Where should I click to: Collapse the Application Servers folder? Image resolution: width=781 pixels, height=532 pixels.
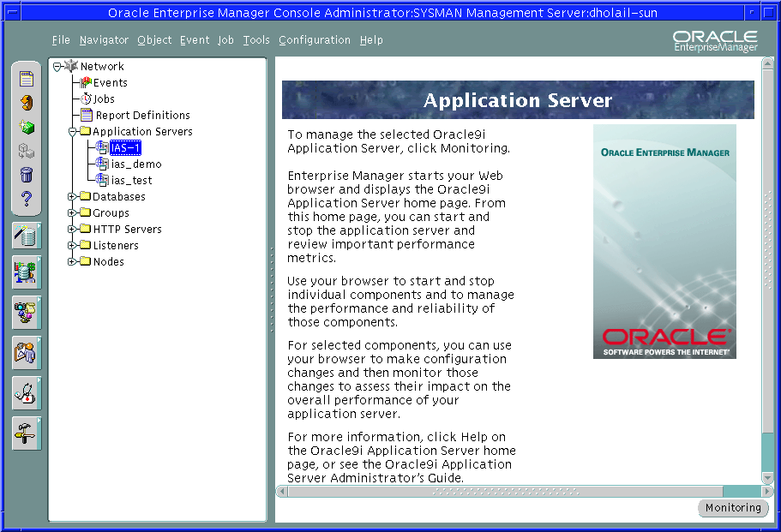point(72,132)
